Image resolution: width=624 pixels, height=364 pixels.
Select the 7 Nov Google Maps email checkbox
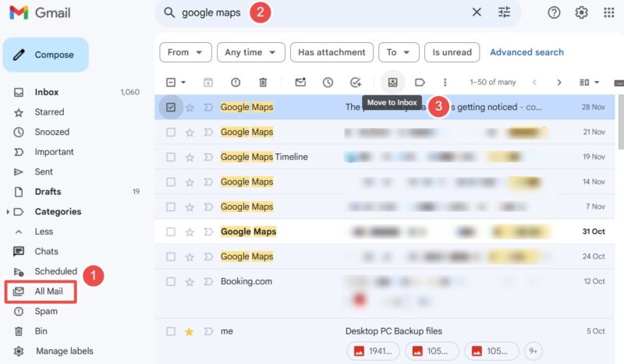171,207
